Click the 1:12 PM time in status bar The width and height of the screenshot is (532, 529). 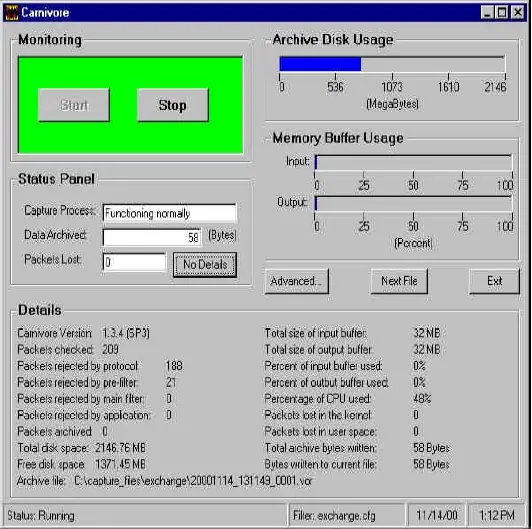pyautogui.click(x=496, y=516)
